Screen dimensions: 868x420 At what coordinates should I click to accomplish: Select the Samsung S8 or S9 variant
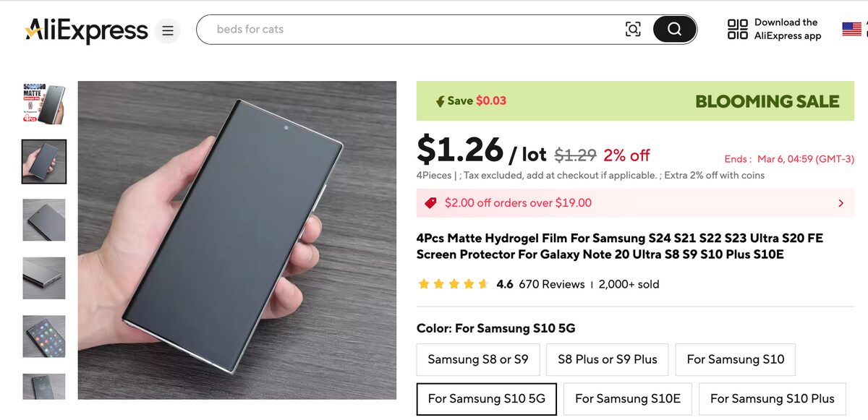(477, 359)
